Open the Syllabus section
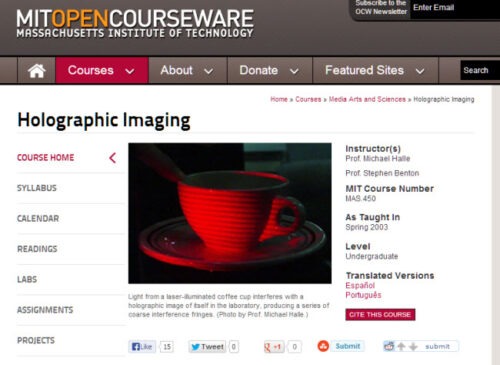The image size is (500, 365). click(x=37, y=188)
